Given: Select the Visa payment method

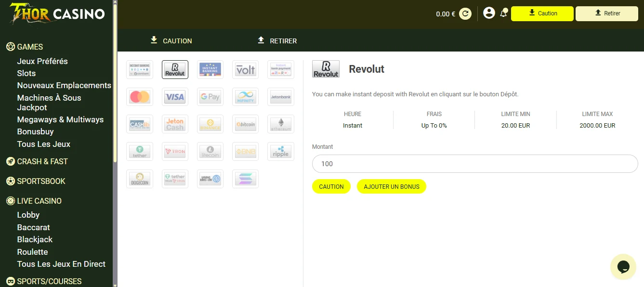Looking at the screenshot, I should pos(175,97).
